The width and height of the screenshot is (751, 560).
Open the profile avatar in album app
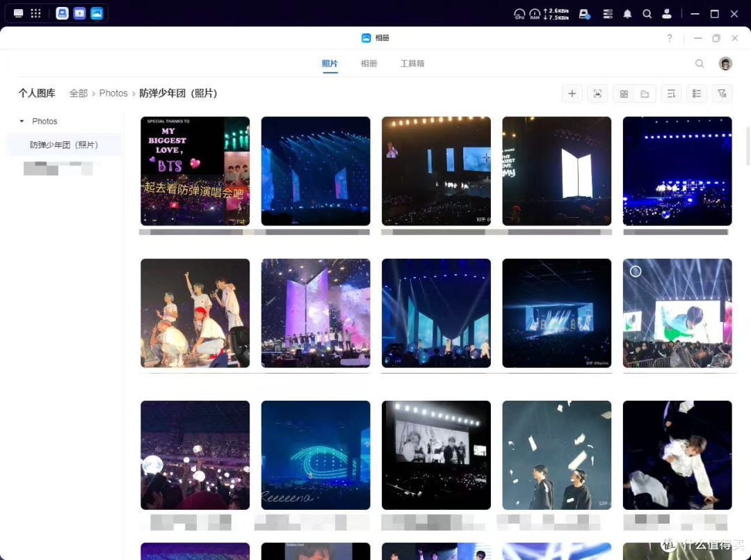725,63
